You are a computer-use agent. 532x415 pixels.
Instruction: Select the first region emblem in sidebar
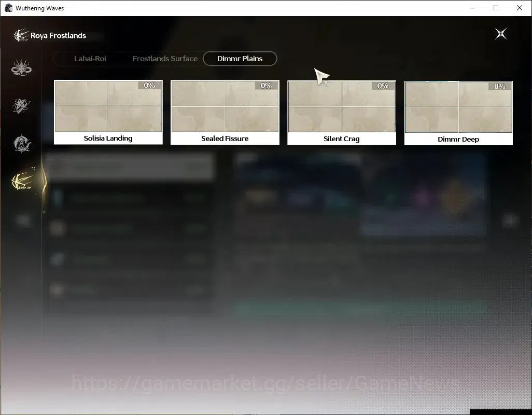[x=21, y=67]
